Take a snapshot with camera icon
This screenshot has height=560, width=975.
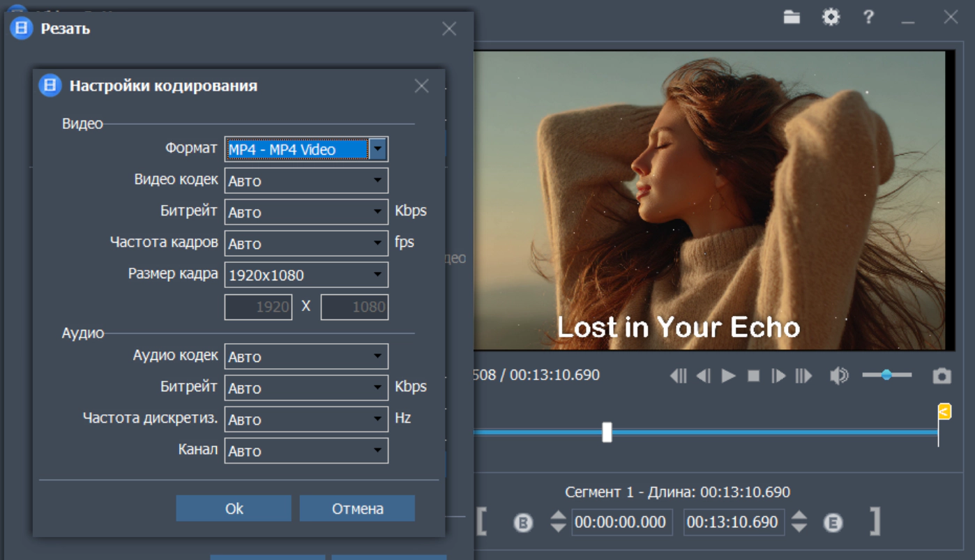click(942, 377)
